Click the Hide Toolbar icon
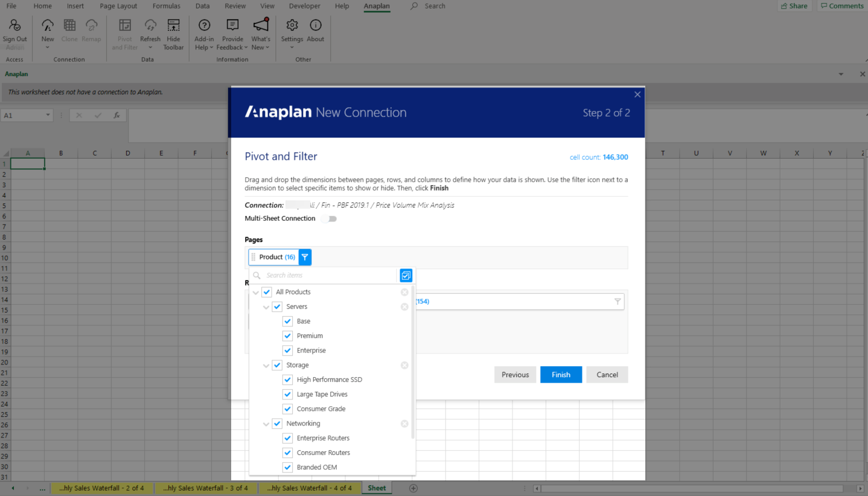This screenshot has height=496, width=868. point(173,25)
